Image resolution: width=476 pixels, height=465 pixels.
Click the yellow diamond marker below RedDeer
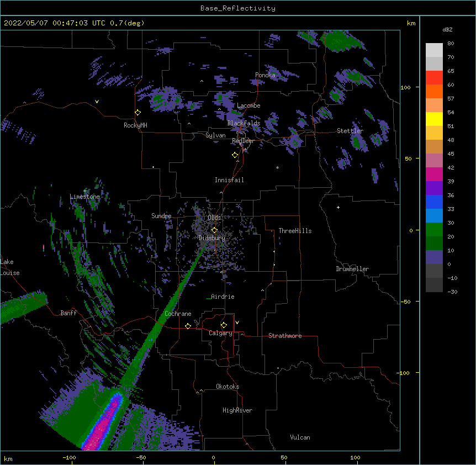tap(235, 155)
